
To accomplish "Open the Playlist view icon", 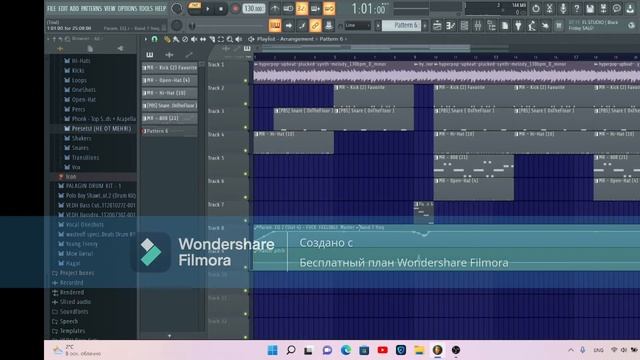I will tap(437, 26).
